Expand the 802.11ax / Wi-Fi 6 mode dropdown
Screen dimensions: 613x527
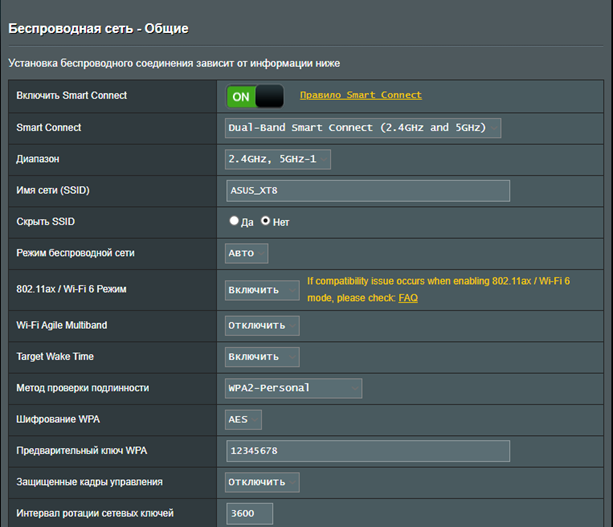point(261,290)
